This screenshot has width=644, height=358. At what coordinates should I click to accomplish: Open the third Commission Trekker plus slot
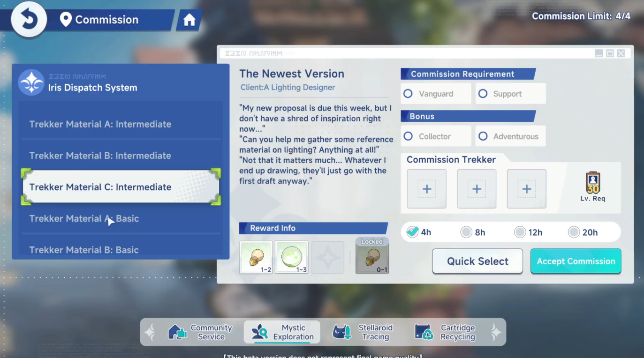pyautogui.click(x=526, y=189)
